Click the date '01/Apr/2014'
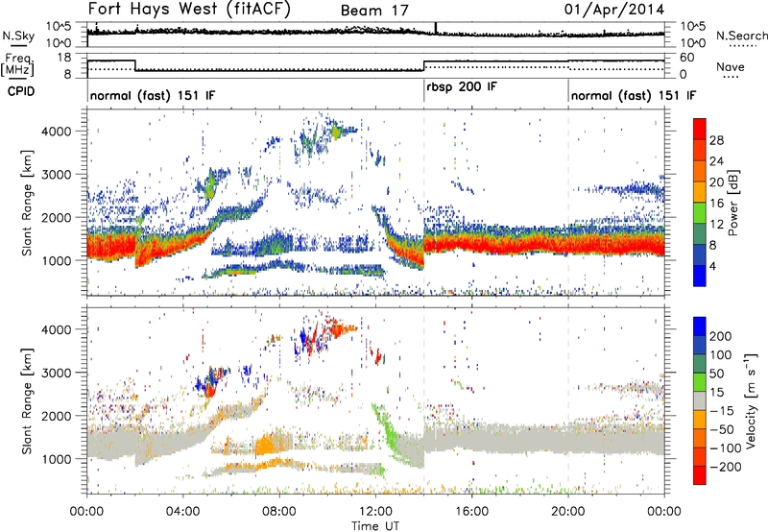Screen dimensions: 768x532 tap(614, 10)
